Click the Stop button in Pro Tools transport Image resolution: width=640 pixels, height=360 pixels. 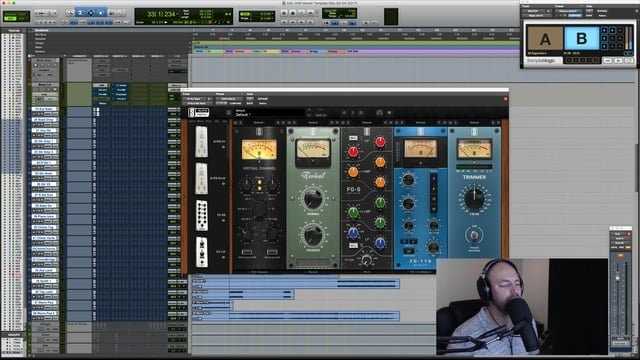[292, 13]
